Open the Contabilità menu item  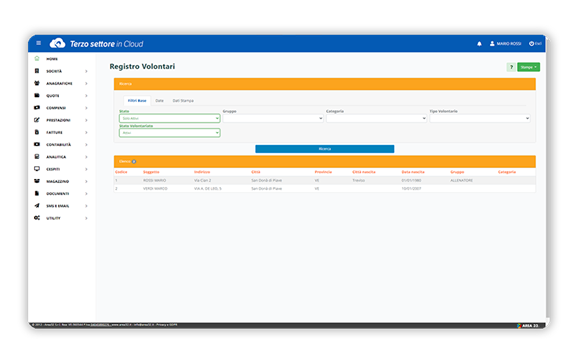tap(58, 145)
